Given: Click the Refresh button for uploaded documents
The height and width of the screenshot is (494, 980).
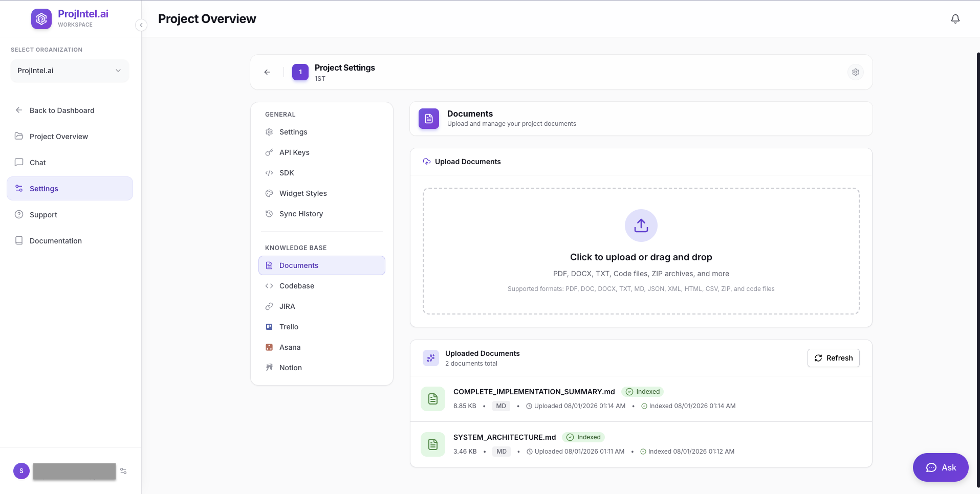Looking at the screenshot, I should point(833,358).
